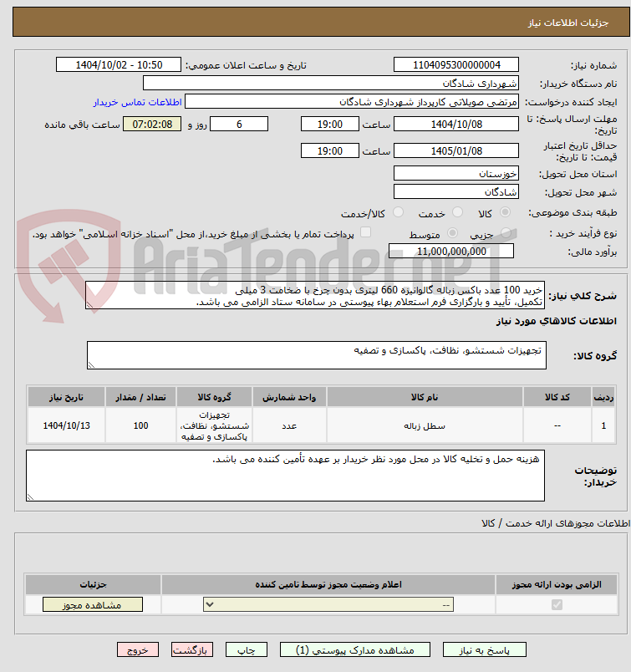
Task: Click the برآورد مالی field 11,000,000,000
Action: (451, 251)
